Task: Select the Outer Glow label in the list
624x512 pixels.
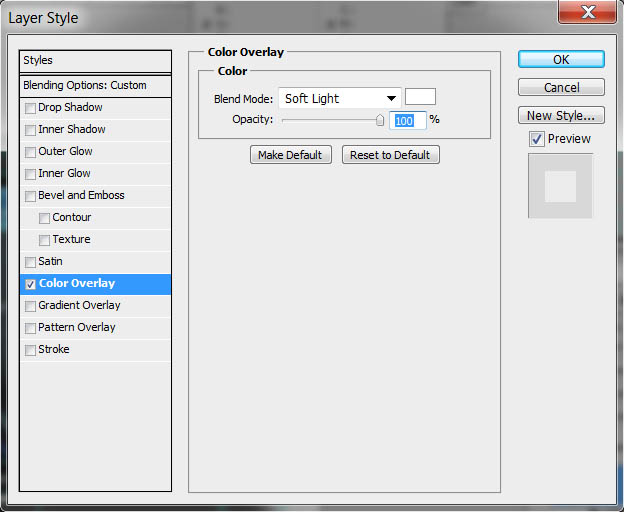Action: point(65,151)
